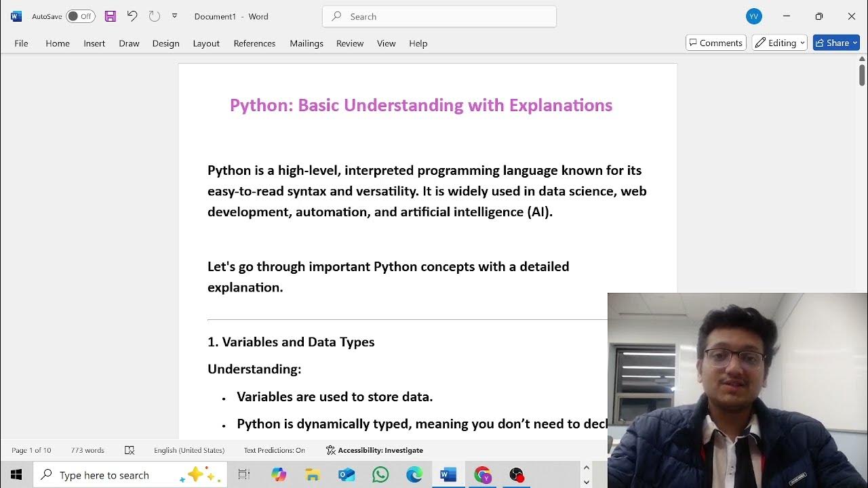Viewport: 868px width, 488px height.
Task: Open Customize Quick Access Toolbar dropdown
Action: (x=174, y=16)
